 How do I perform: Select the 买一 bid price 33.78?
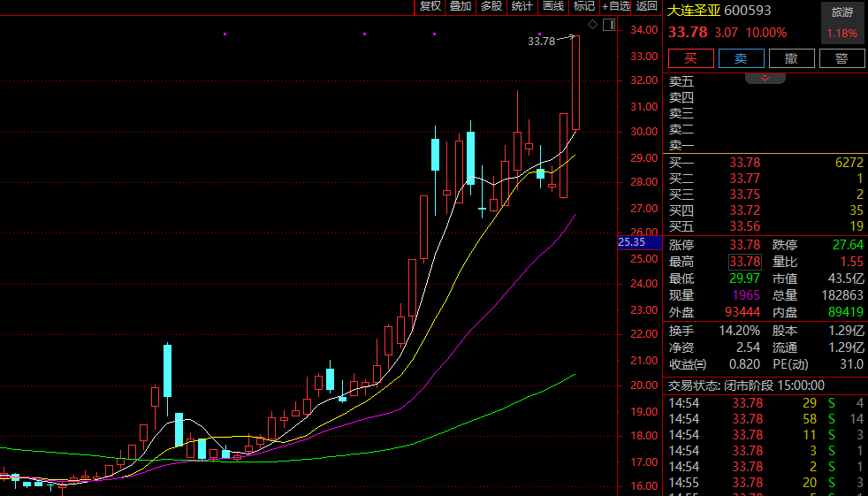[744, 163]
